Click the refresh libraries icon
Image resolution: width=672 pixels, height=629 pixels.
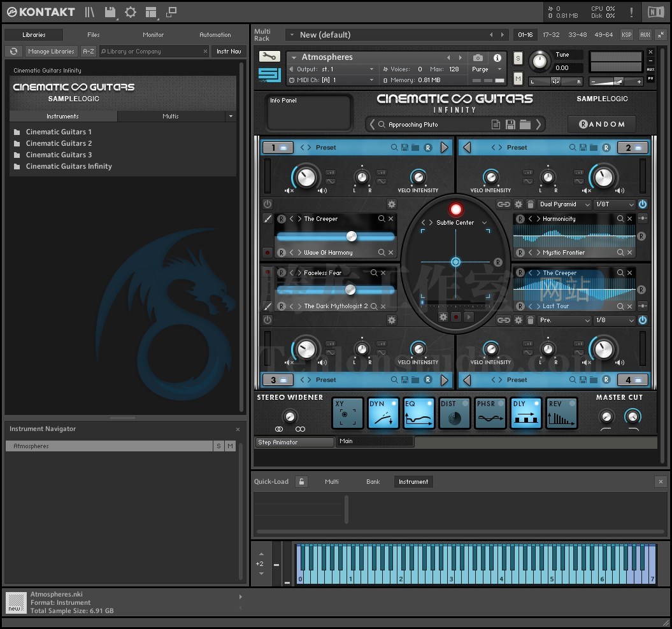point(14,52)
